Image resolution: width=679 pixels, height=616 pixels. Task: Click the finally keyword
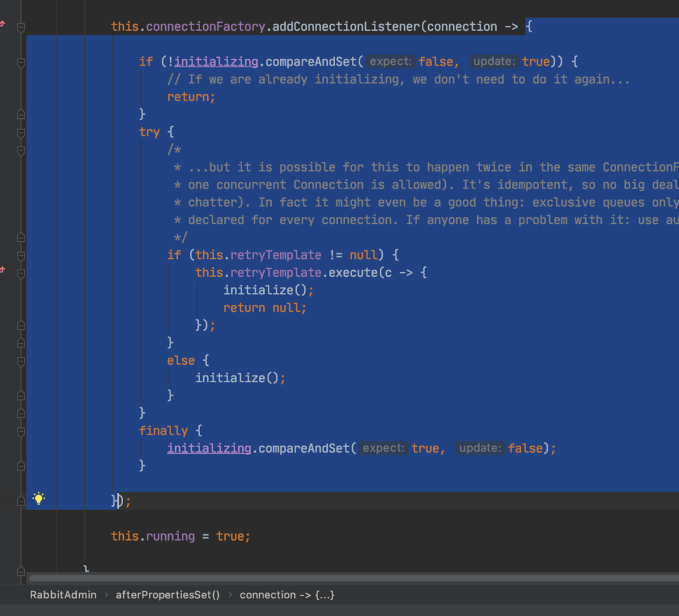click(163, 431)
